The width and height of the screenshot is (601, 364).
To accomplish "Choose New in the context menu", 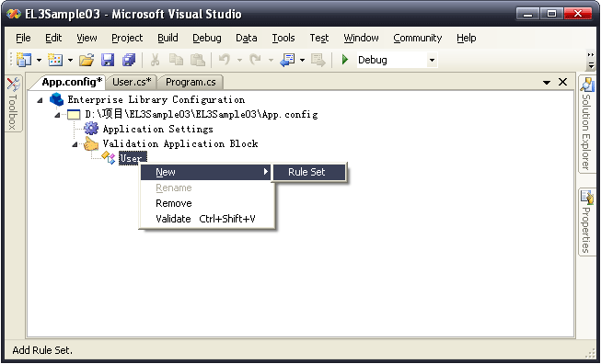I will tap(206, 172).
